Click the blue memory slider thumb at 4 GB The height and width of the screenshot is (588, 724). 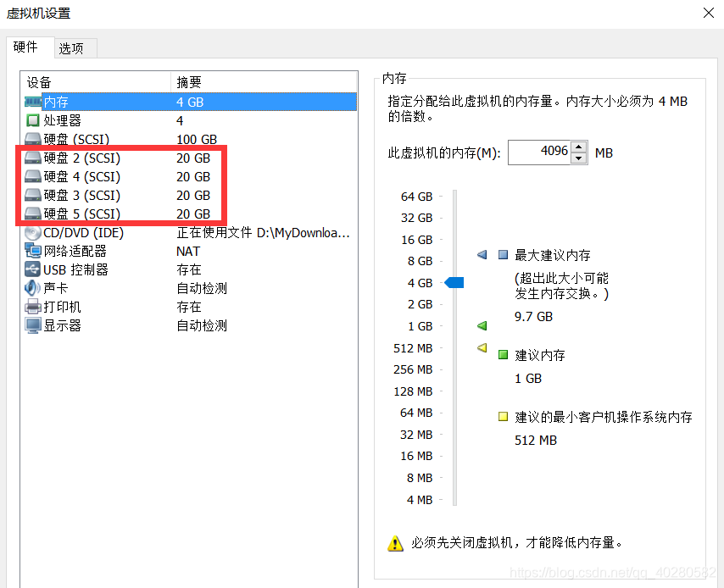[x=454, y=282]
